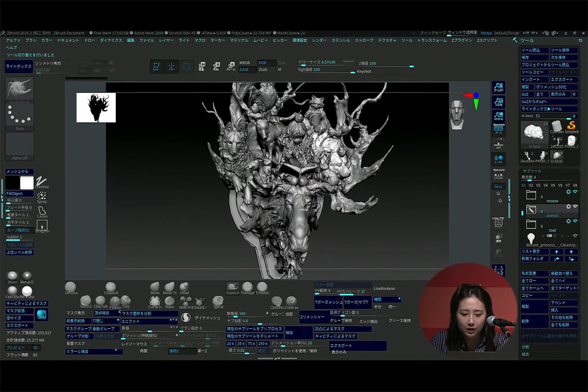
Task: Select the Blinn material sphere
Action: pyautogui.click(x=13, y=276)
